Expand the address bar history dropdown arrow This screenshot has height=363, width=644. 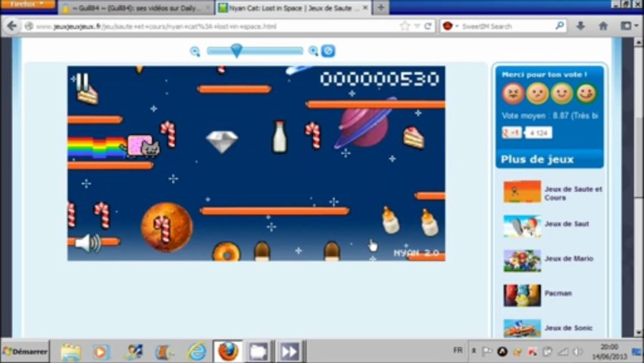[417, 26]
